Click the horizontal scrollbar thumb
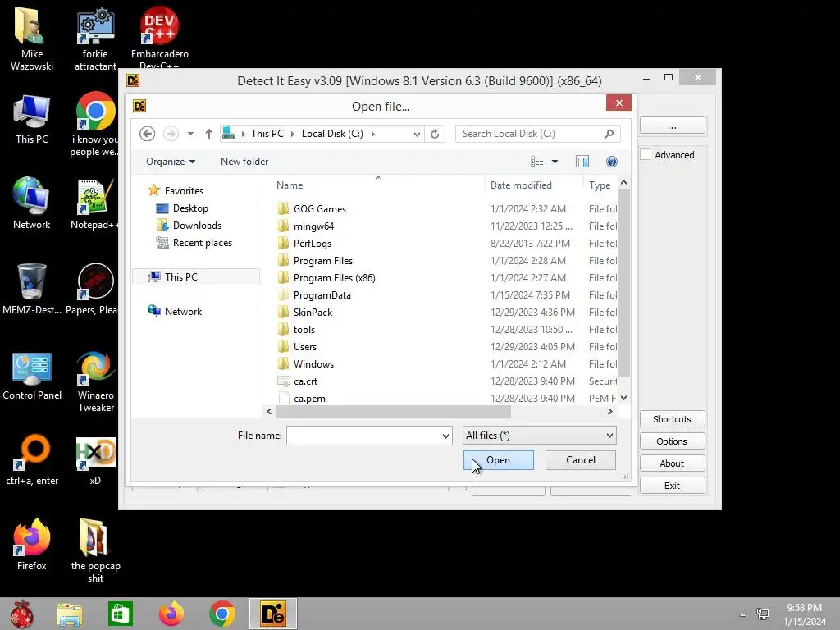 coord(394,412)
